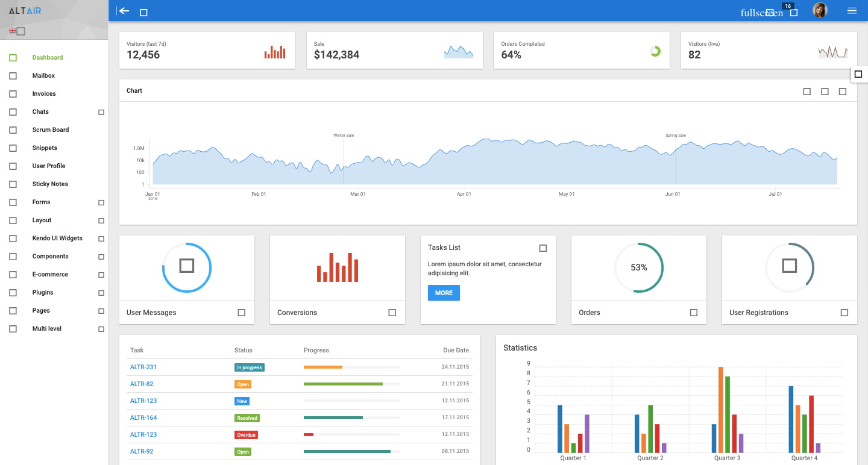Viewport: 868px width, 465px height.
Task: Click the icon beside the Orders label
Action: 694,313
